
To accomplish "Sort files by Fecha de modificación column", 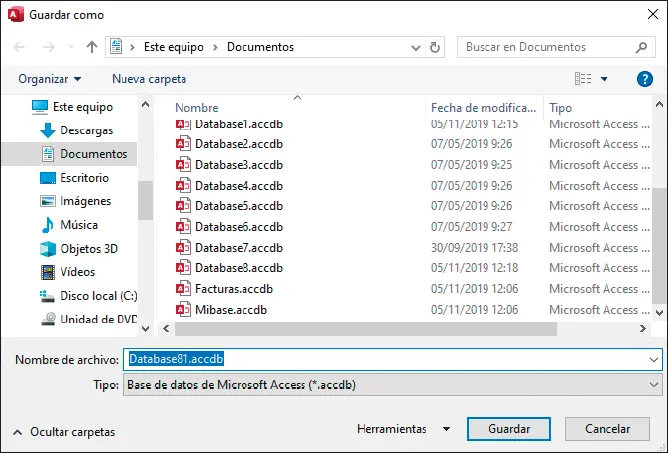I will coord(484,107).
